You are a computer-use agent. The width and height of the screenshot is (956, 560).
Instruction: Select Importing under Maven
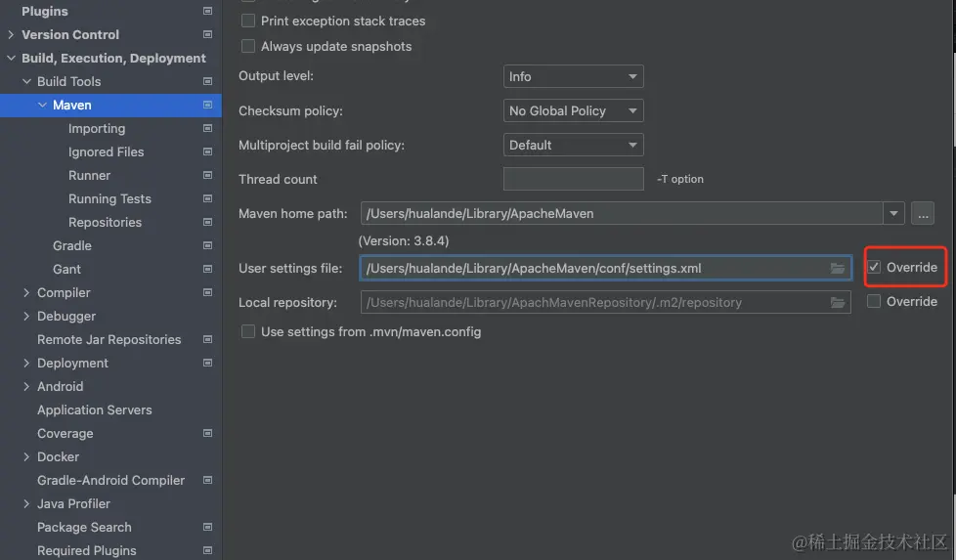[97, 129]
